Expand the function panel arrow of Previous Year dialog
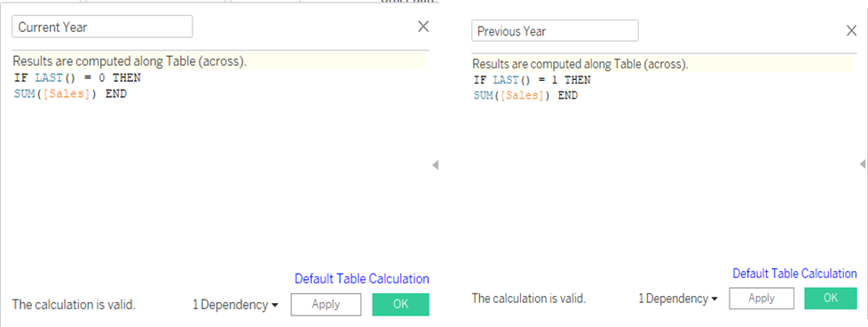 863,164
